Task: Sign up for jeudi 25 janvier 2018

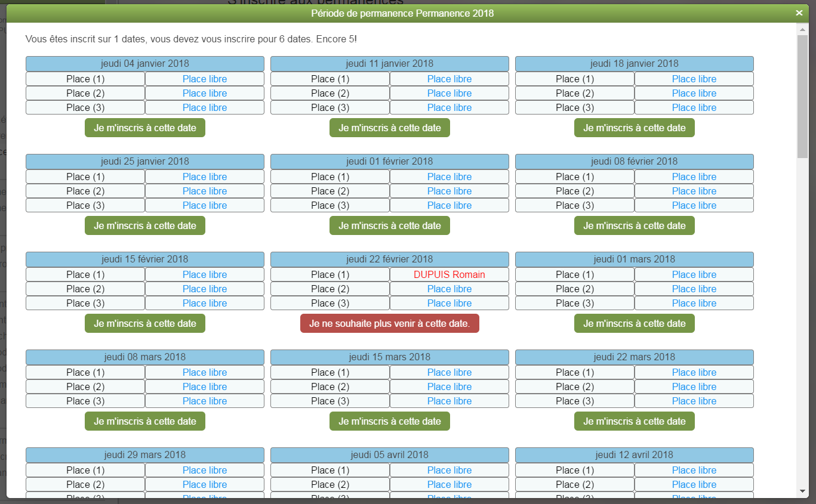Action: coord(145,225)
